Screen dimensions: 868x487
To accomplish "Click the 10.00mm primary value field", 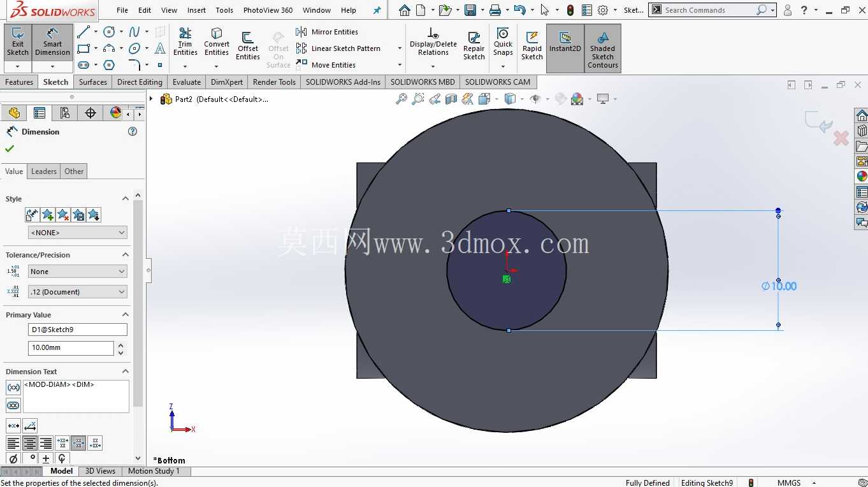I will tap(71, 348).
